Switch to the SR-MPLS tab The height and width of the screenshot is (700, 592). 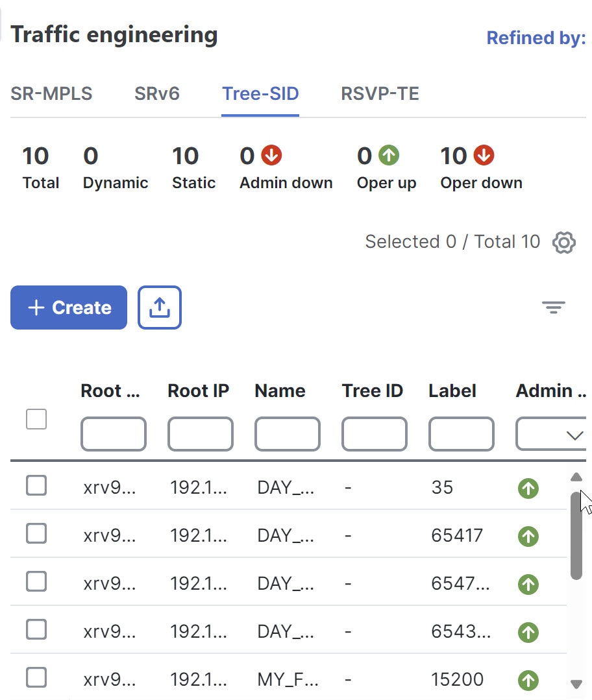point(51,93)
